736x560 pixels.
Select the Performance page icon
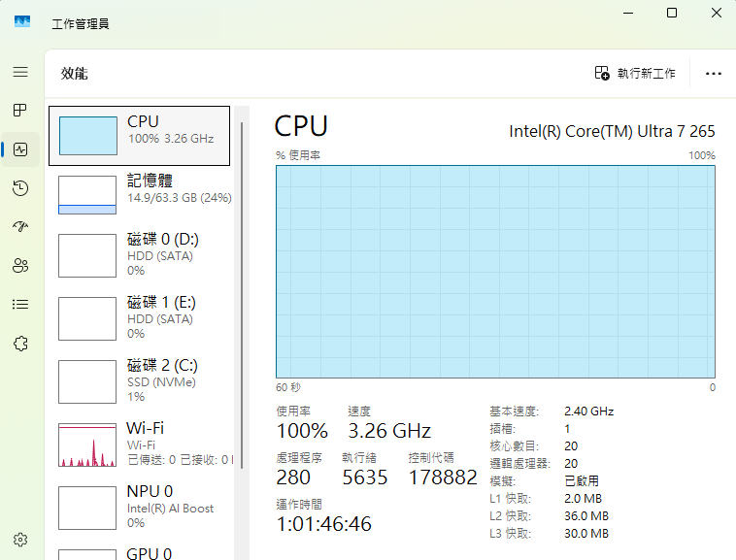(x=20, y=149)
